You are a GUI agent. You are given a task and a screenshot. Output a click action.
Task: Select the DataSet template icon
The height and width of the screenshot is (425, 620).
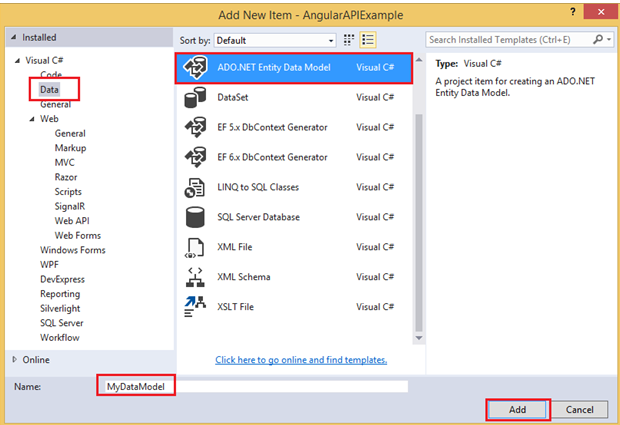click(195, 98)
